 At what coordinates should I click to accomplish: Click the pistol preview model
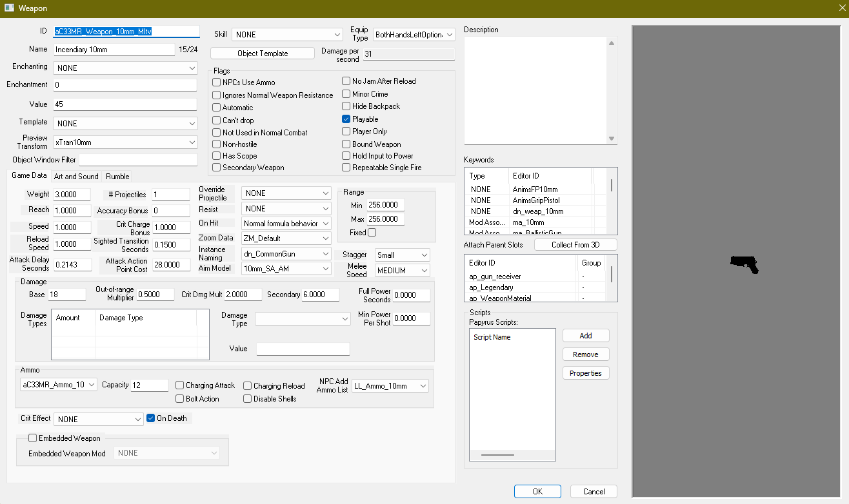pos(744,264)
